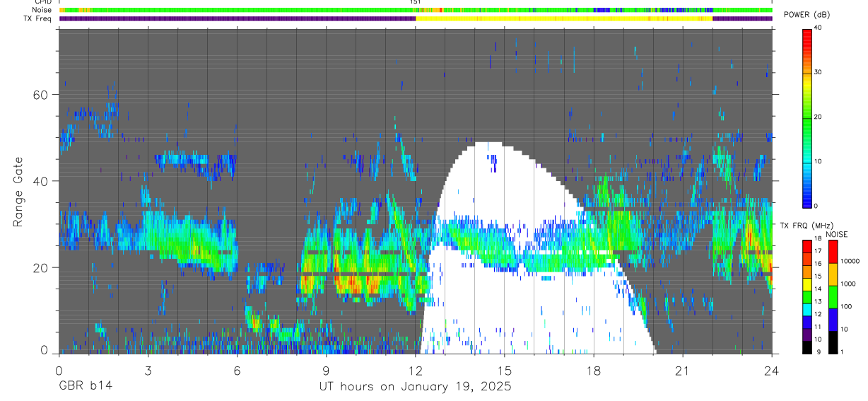Click the TX FRQ frequency color scale bar
This screenshot has height=401, width=868.
(x=807, y=296)
